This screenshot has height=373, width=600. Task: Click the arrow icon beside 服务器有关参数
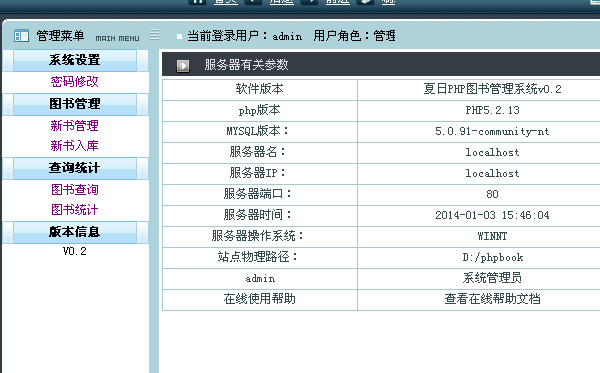pos(183,65)
